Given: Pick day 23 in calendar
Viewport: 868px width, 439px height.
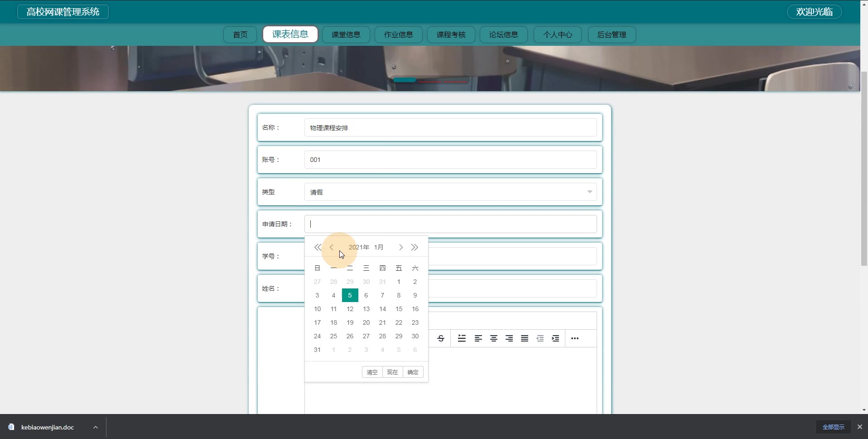Looking at the screenshot, I should pos(415,322).
